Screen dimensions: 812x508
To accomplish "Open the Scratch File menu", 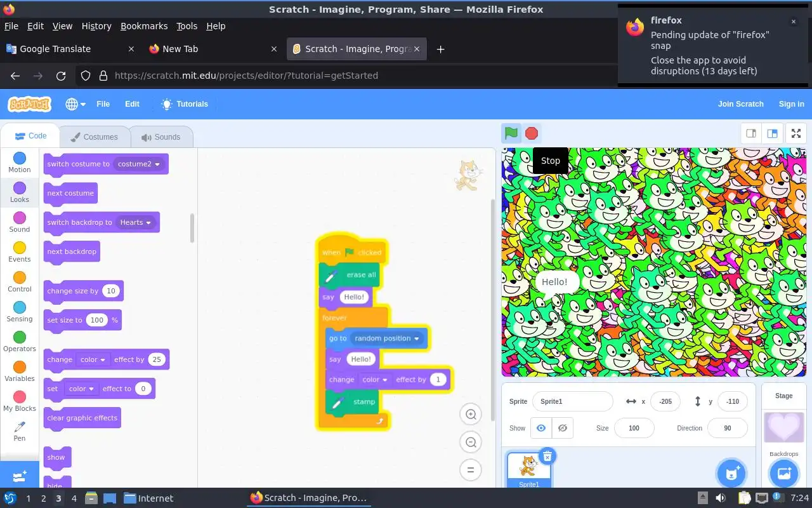I will [x=103, y=104].
